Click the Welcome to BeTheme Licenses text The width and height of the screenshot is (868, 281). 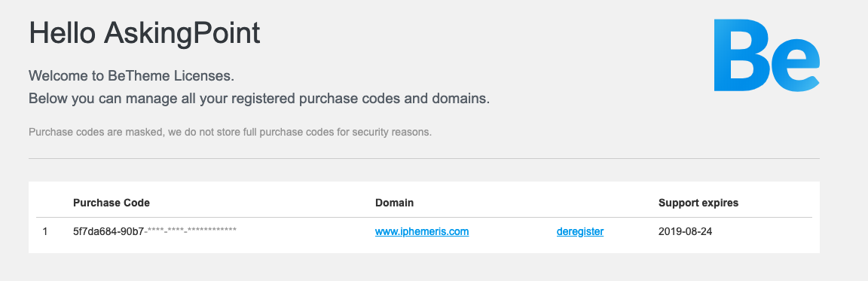point(131,76)
